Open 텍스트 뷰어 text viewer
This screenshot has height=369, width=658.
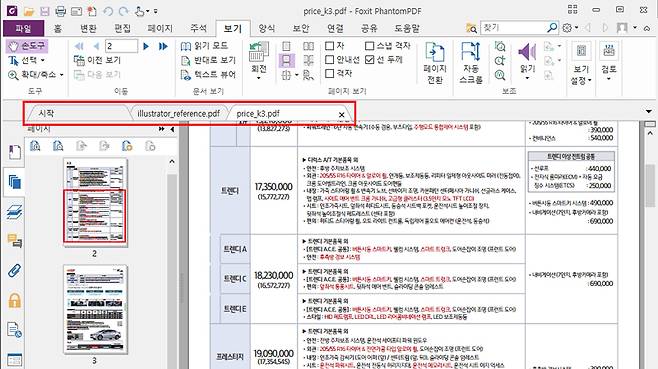click(208, 75)
